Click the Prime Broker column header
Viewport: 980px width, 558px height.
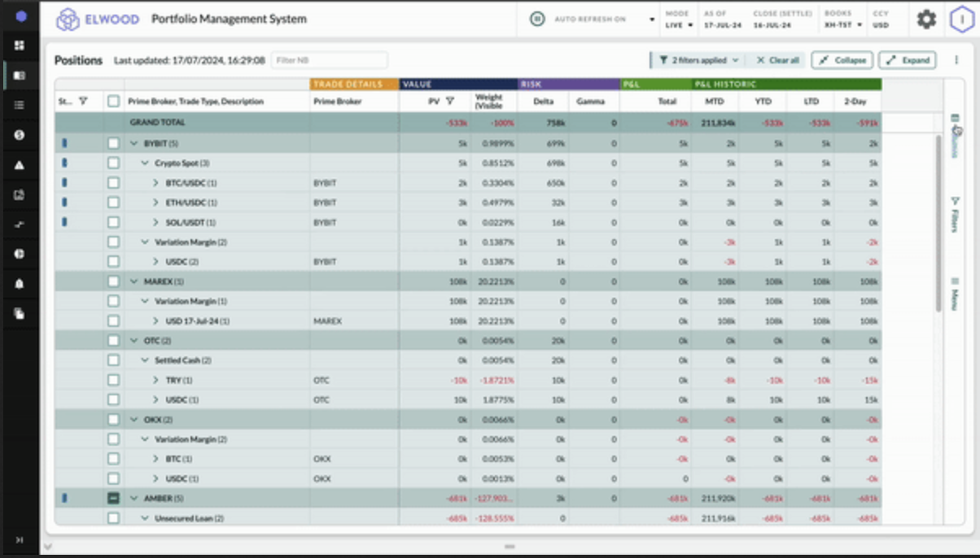(337, 102)
